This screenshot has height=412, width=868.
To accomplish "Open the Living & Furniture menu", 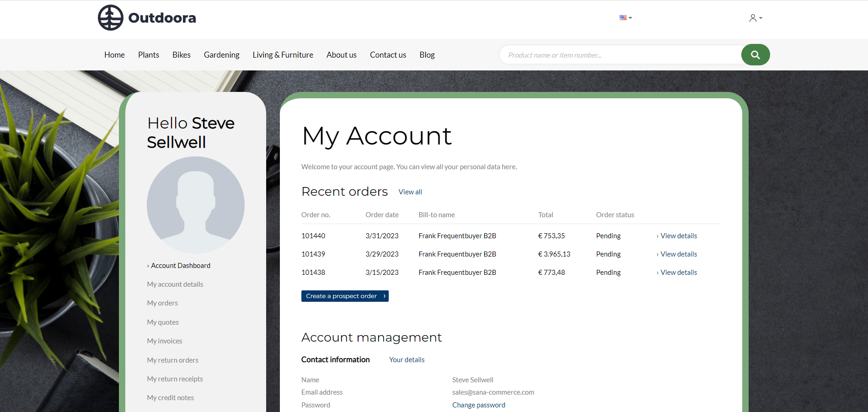I will pyautogui.click(x=283, y=54).
